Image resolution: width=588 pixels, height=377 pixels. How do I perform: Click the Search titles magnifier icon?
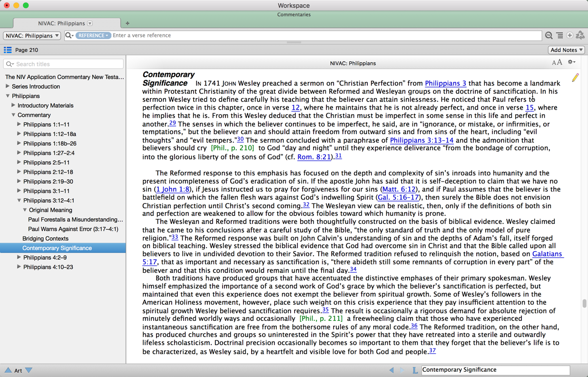pos(10,64)
